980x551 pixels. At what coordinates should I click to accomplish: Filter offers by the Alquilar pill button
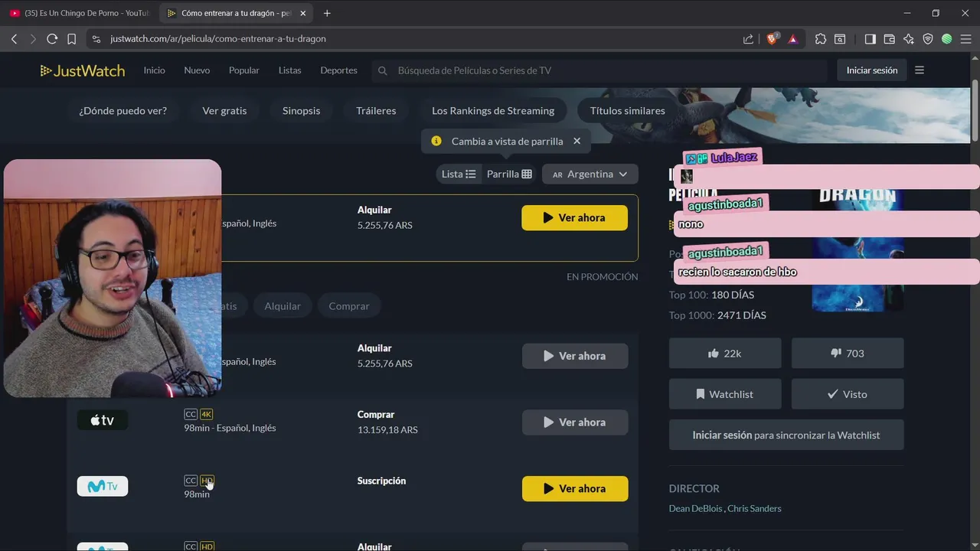tap(283, 306)
